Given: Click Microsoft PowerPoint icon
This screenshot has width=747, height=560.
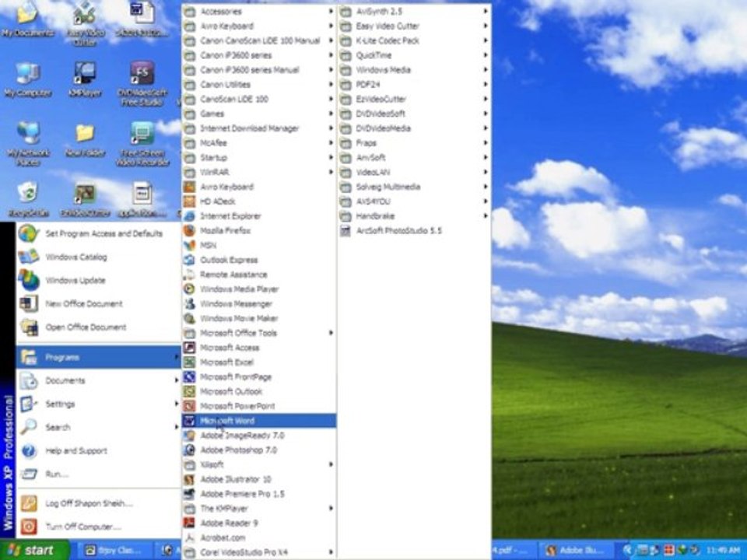Looking at the screenshot, I should (190, 406).
